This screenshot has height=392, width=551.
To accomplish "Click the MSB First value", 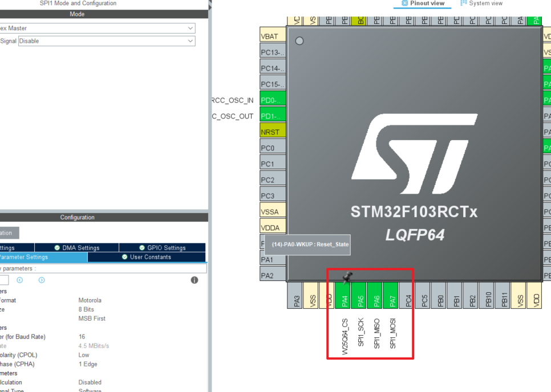I will pyautogui.click(x=92, y=318).
